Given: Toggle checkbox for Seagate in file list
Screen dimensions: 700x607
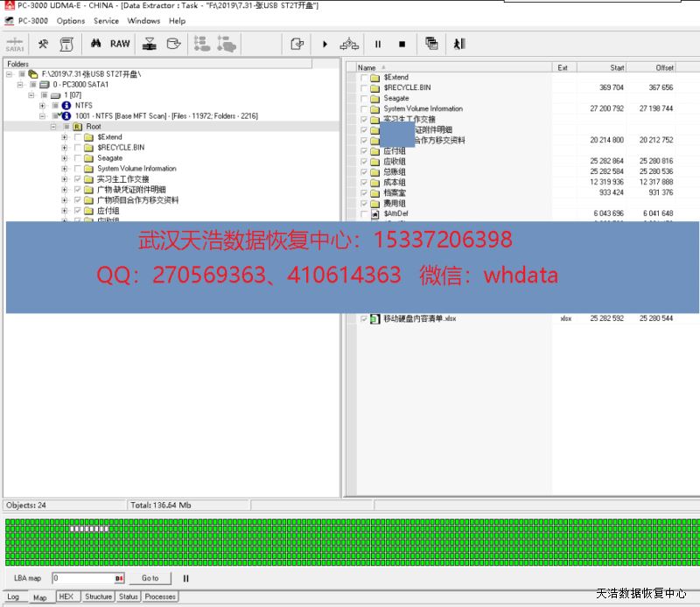Looking at the screenshot, I should 364,99.
